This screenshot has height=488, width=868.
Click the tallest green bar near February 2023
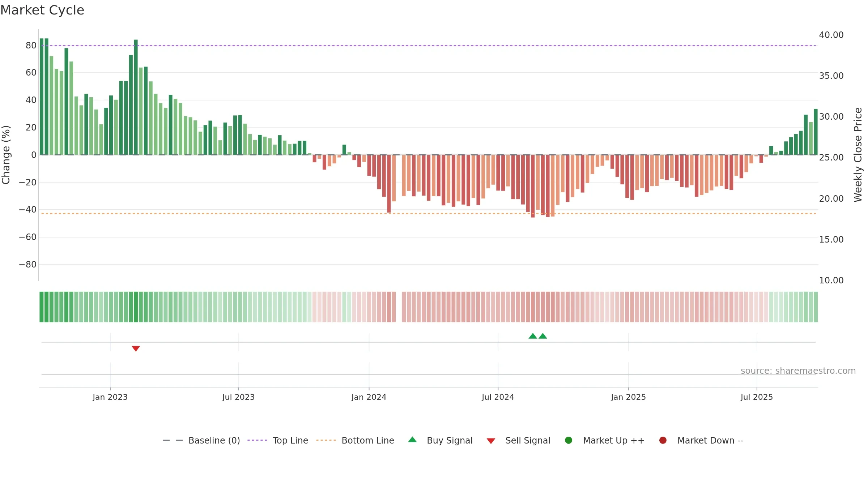(136, 97)
